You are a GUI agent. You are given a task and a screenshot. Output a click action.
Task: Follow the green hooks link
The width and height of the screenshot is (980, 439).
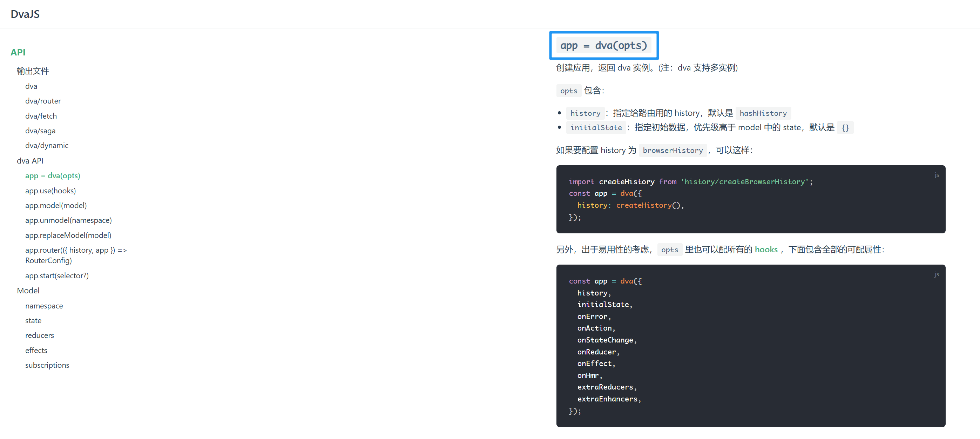click(x=766, y=250)
